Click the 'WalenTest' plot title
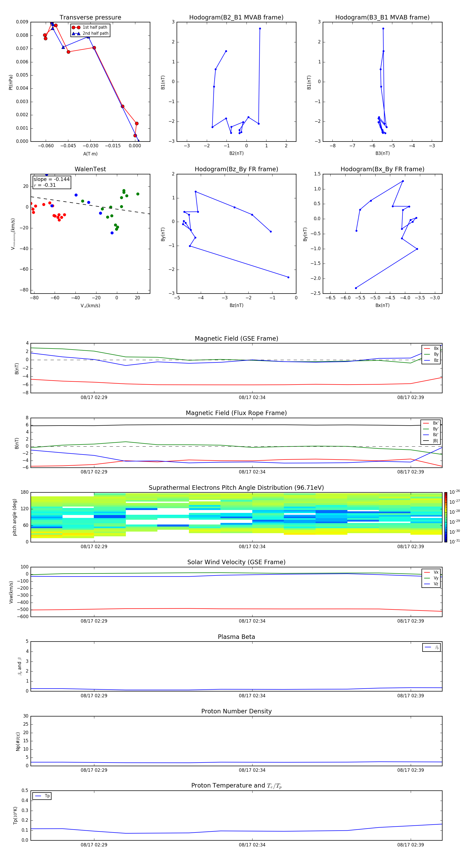The image size is (473, 868). point(90,169)
